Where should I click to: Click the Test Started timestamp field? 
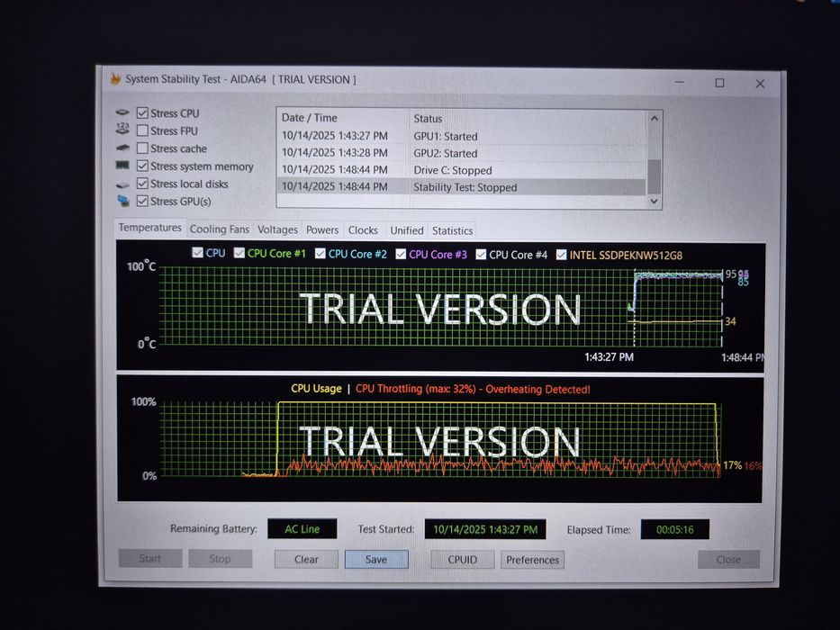tap(485, 530)
